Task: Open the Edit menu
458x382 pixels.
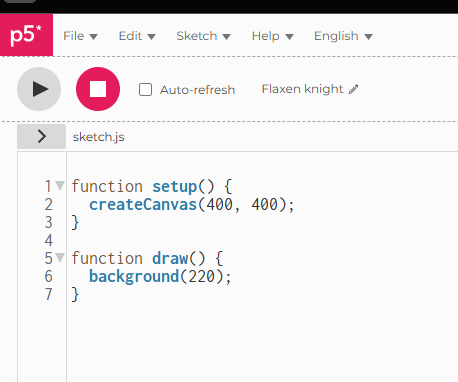Action: [137, 36]
